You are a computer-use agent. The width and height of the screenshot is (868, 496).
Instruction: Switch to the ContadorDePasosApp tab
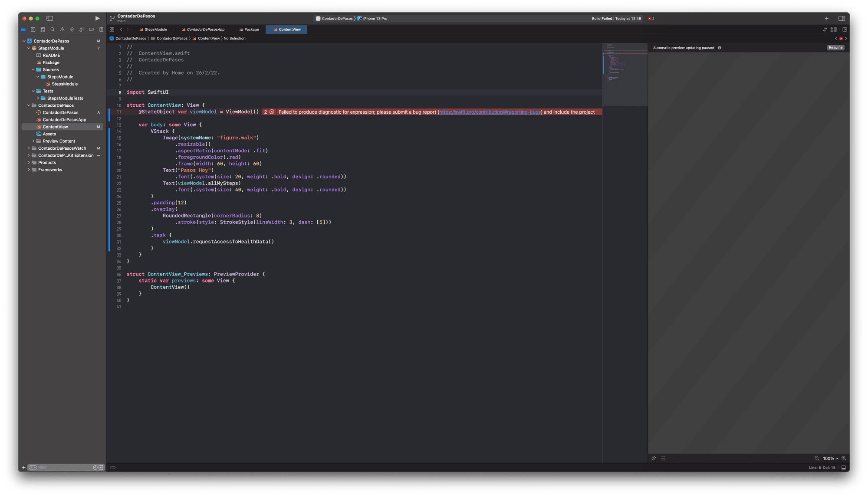click(203, 30)
